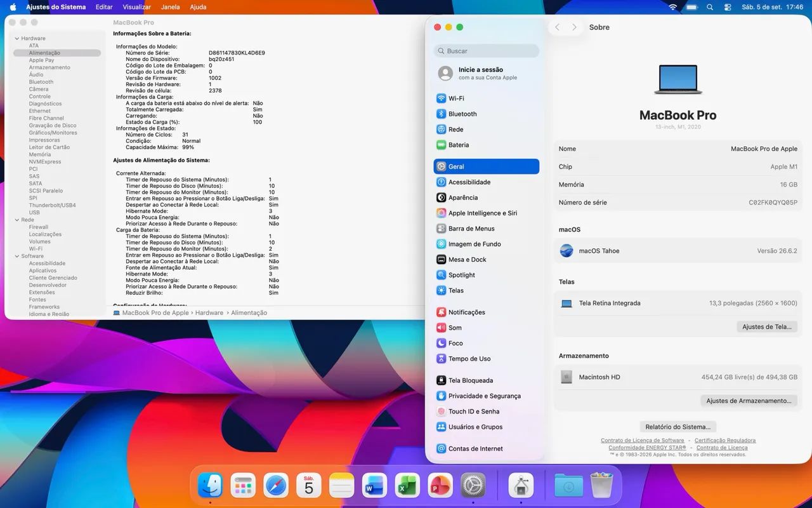Screen dimensions: 812x508
Task: Open Ajustes do Sistema app menu
Action: 56,7
